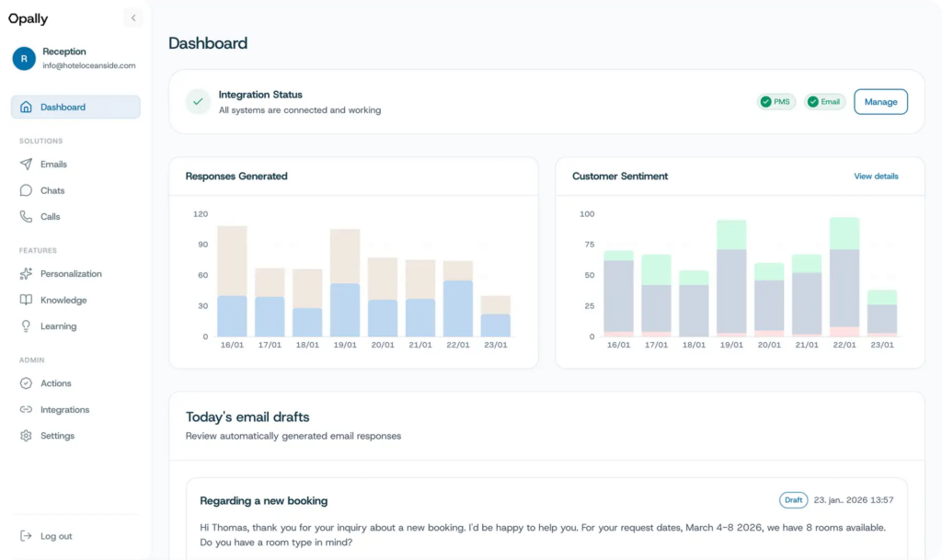This screenshot has width=942, height=560.
Task: Click the Integration Status heading
Action: click(260, 95)
